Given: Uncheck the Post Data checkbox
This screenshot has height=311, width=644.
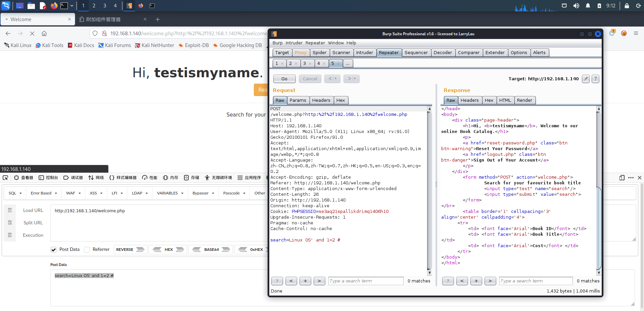Looking at the screenshot, I should click(x=53, y=250).
